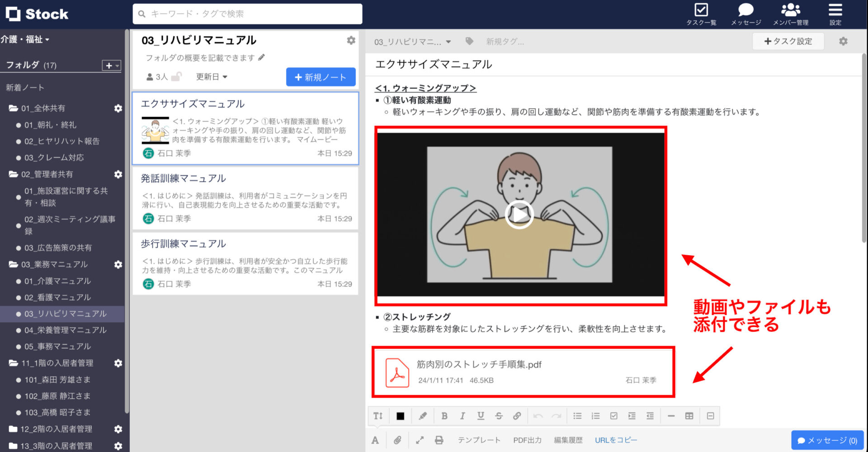This screenshot has width=868, height=452.
Task: Insert a numbered list
Action: (595, 416)
